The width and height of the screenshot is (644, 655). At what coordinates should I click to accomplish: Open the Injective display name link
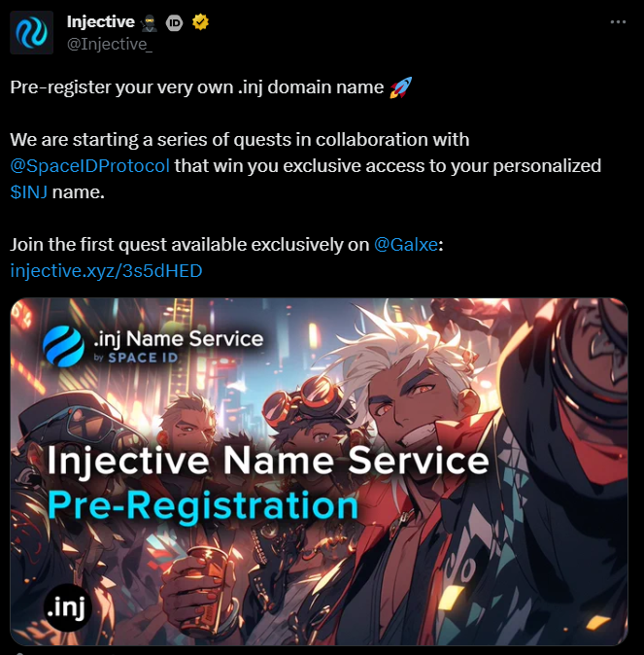[x=101, y=21]
